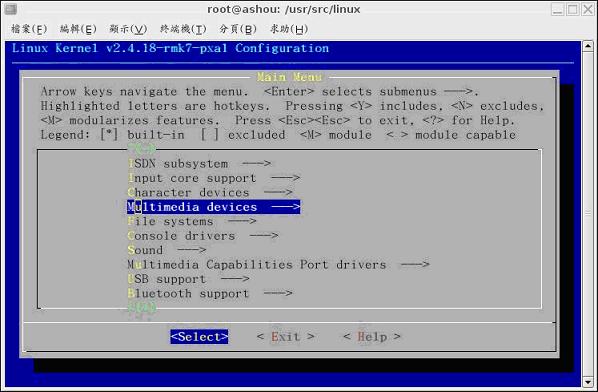Click the vertical scrollbar thumb

tap(588, 214)
